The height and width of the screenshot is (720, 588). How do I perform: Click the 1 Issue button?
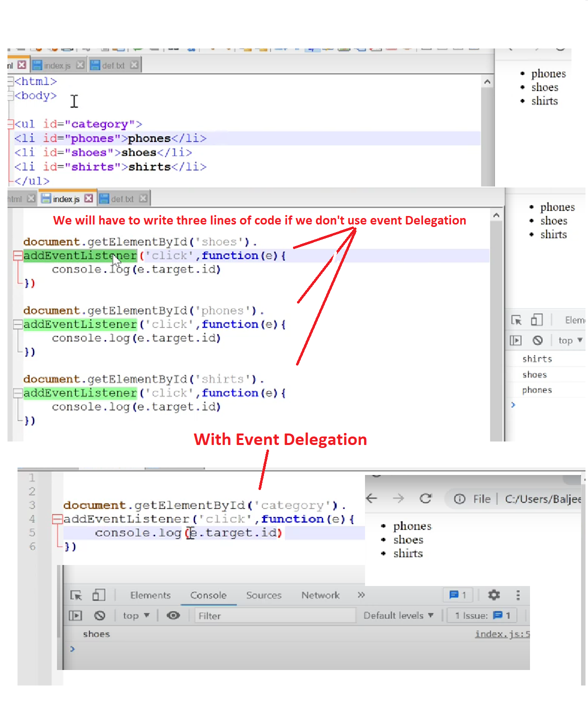click(482, 615)
